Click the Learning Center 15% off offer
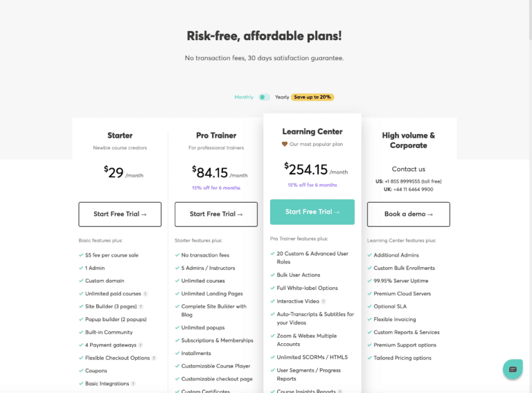This screenshot has width=532, height=393. [x=312, y=185]
